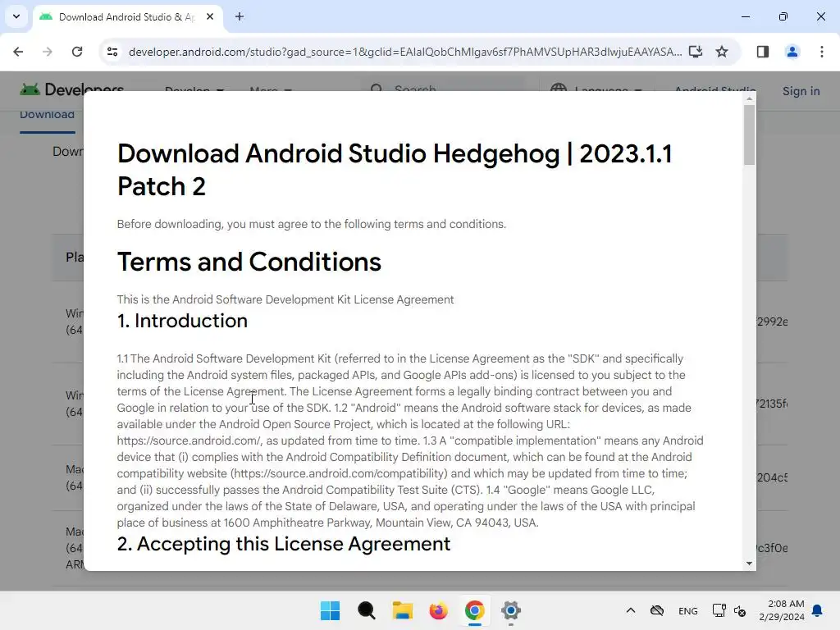Expand the tab search dropdown
This screenshot has width=840, height=630.
[x=16, y=16]
